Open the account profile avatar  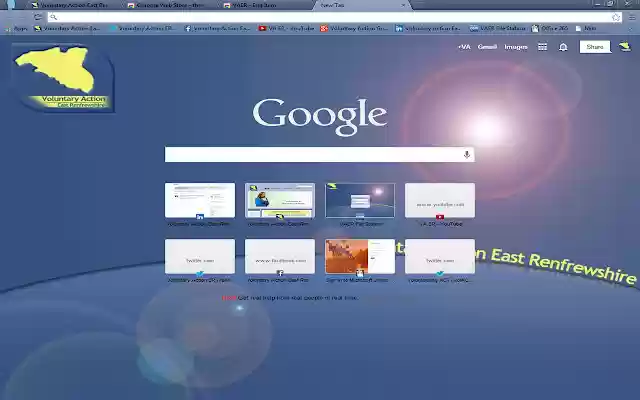625,47
